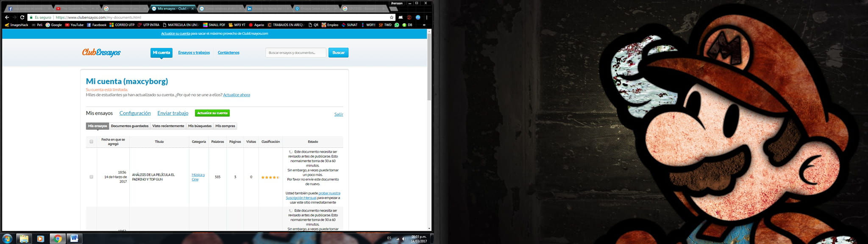
Task: Open the MATRICULA EN LINEA bookmark
Action: click(181, 25)
